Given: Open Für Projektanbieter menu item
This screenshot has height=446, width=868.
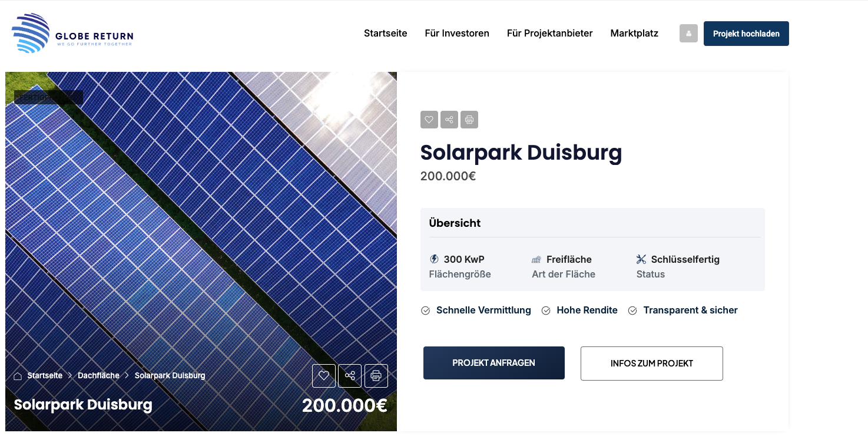Looking at the screenshot, I should (x=549, y=34).
